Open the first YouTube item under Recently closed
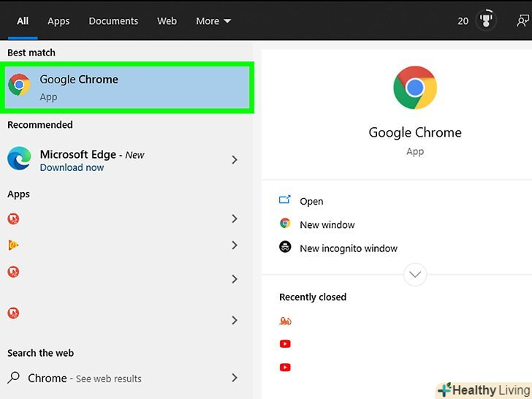Viewport: 532px width, 399px height. coord(285,343)
